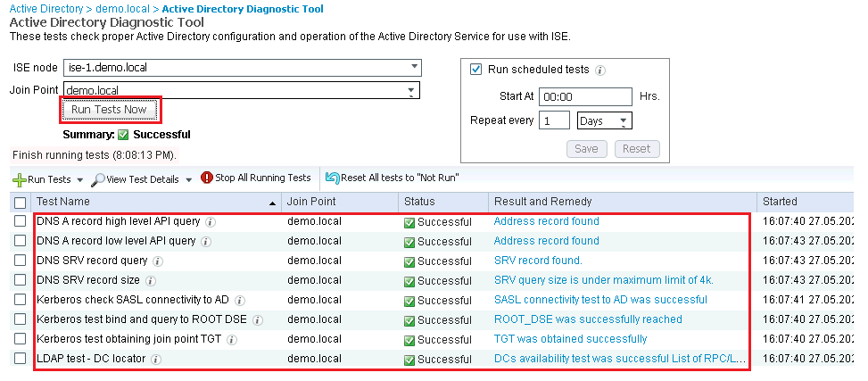Click the blue Reset All tests arrow icon
This screenshot has width=868, height=381.
pos(333,178)
